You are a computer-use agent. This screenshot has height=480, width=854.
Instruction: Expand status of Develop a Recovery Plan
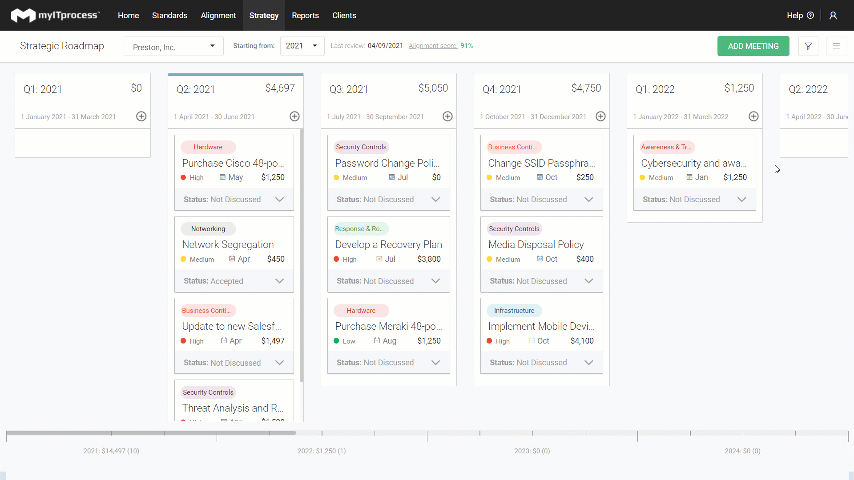(436, 281)
